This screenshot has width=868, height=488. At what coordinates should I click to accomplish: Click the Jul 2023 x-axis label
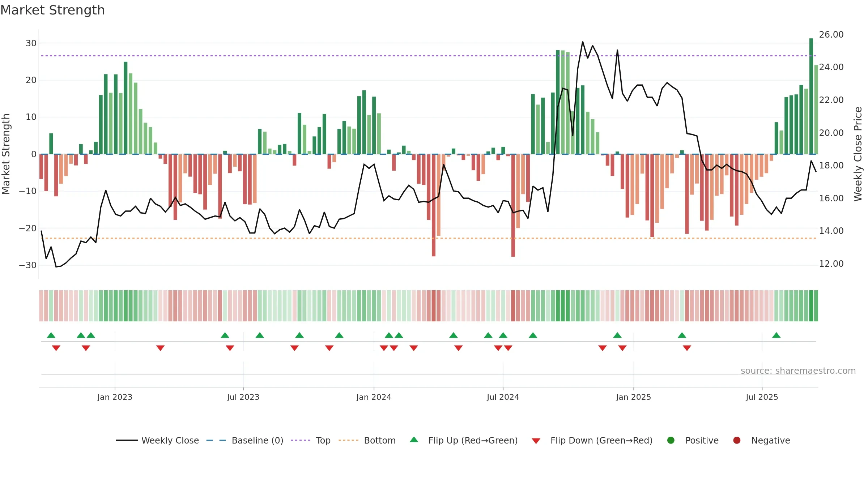point(243,397)
